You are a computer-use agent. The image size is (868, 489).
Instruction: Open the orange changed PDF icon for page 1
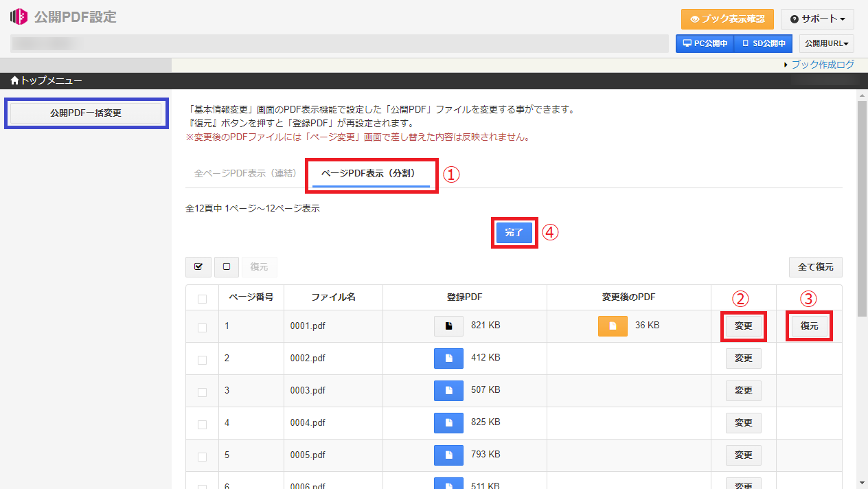[613, 326]
